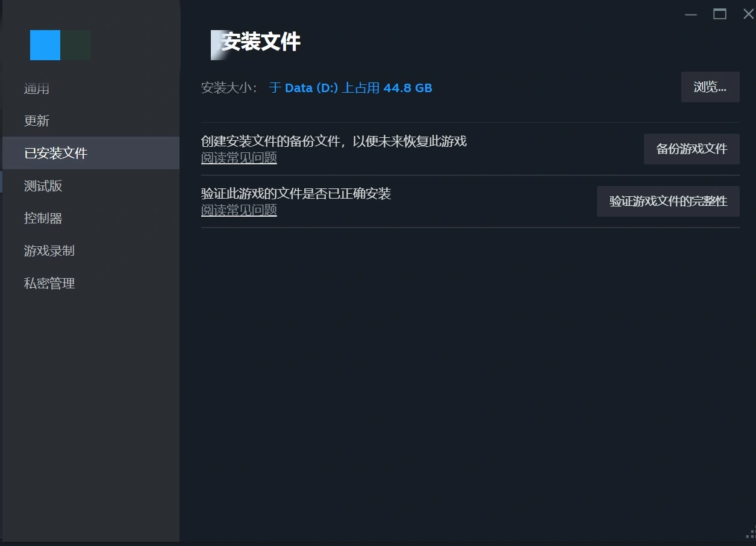Close the game properties window

click(748, 14)
